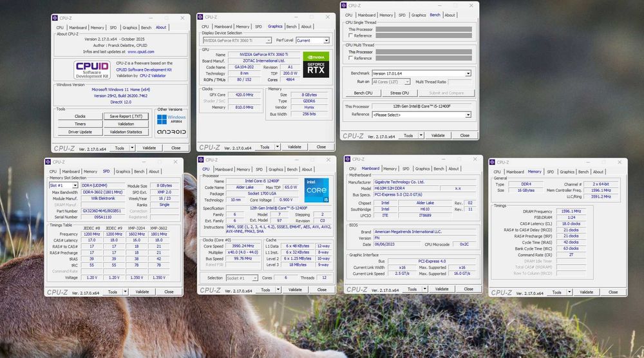Click the CPU-Z title icon in the Bench window
This screenshot has width=644, height=358.
[x=344, y=6]
